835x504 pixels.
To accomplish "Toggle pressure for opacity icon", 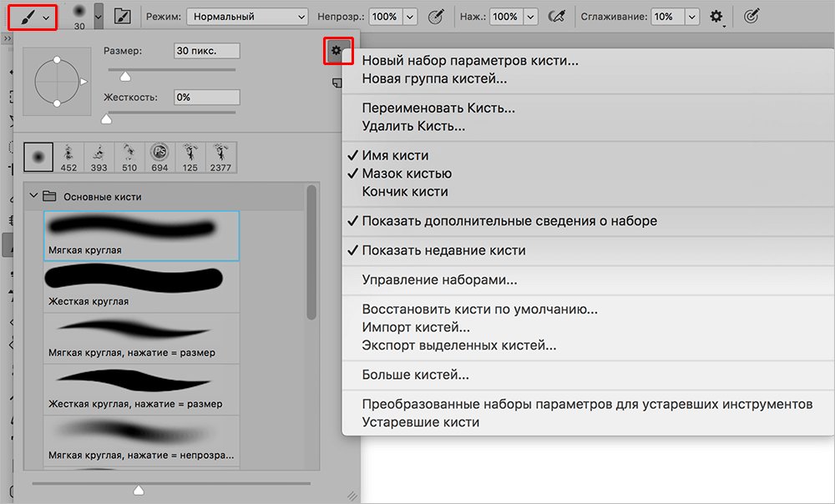I will 435,17.
